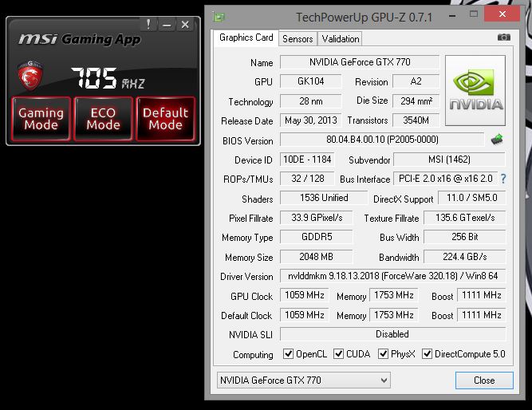Select the Graphics Card tab

pos(246,37)
